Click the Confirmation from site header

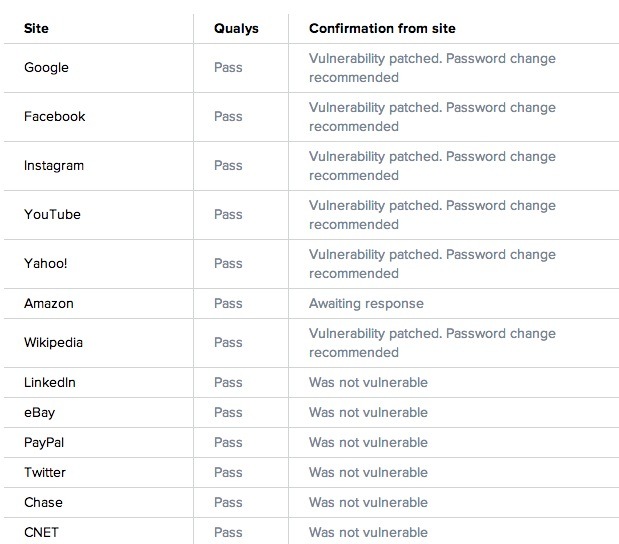[x=381, y=28]
